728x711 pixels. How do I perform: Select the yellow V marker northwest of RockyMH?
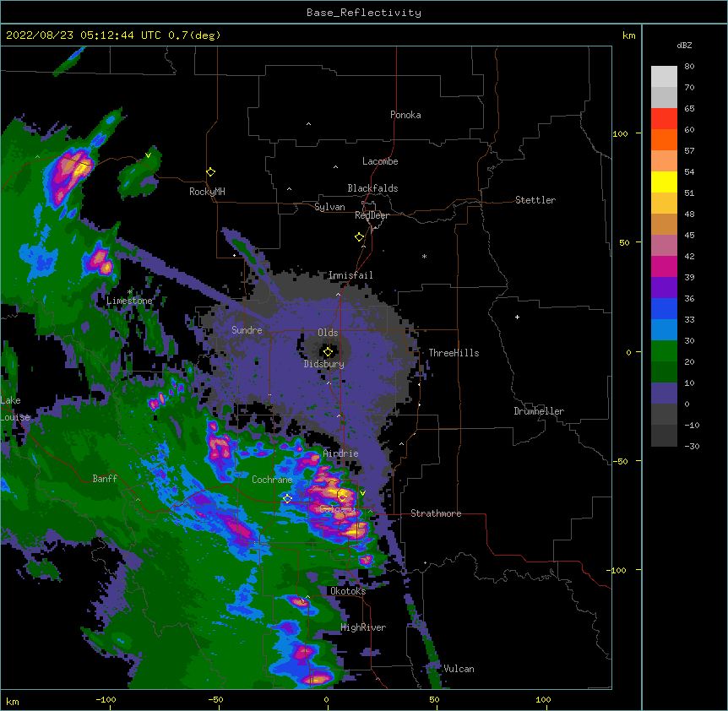[148, 155]
